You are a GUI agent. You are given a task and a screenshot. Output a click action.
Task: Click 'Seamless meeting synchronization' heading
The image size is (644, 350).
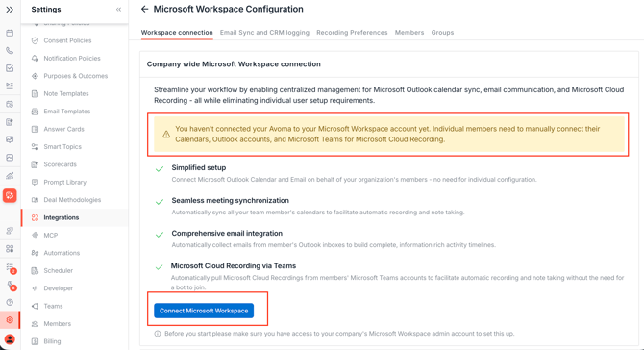[x=230, y=200]
